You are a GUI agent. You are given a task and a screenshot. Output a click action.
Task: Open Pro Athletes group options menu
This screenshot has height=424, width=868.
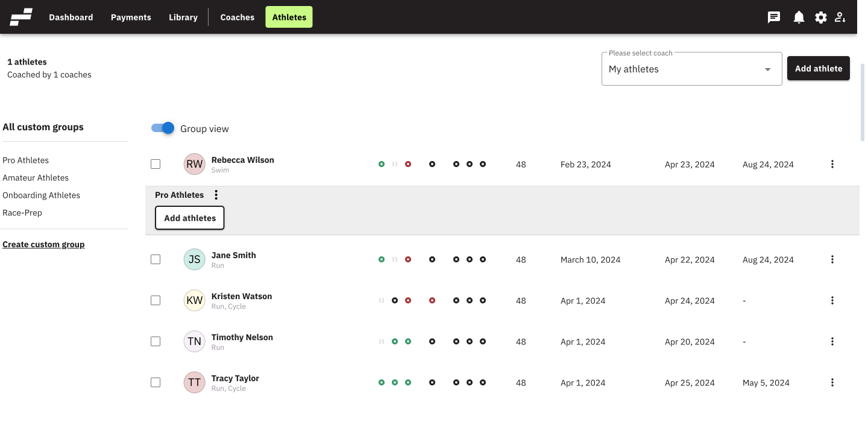216,195
